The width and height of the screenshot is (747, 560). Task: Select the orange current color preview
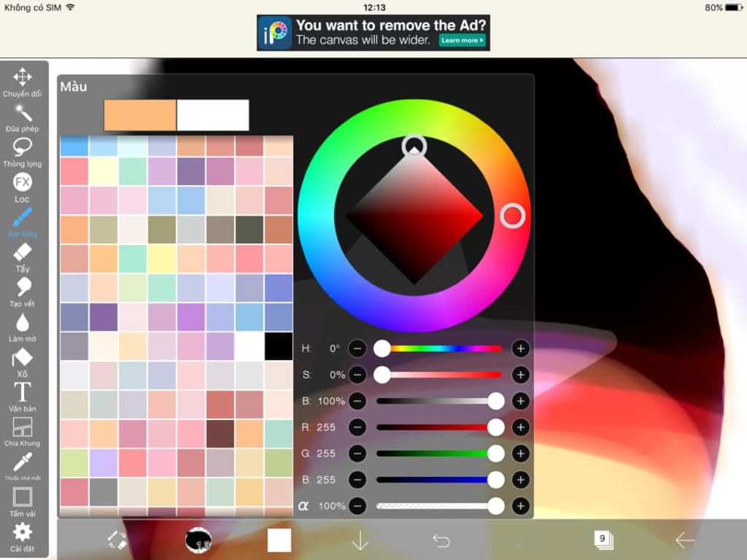tap(140, 114)
